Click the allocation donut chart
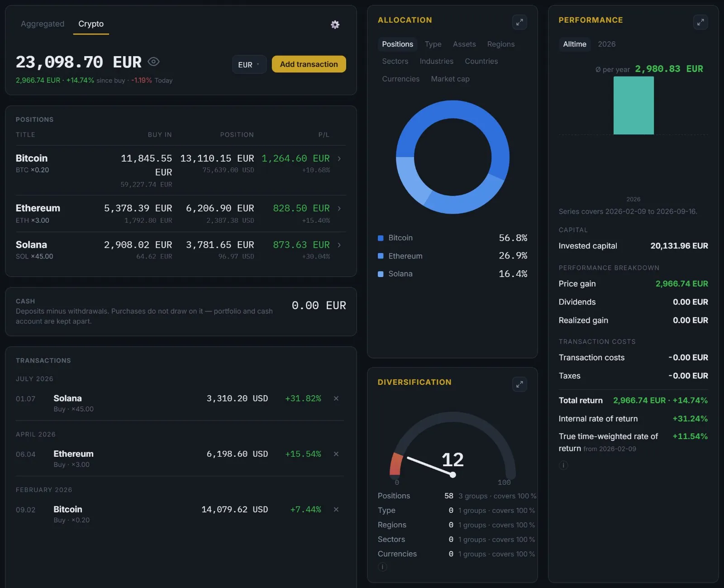Screen dimensions: 724x588 point(452,157)
